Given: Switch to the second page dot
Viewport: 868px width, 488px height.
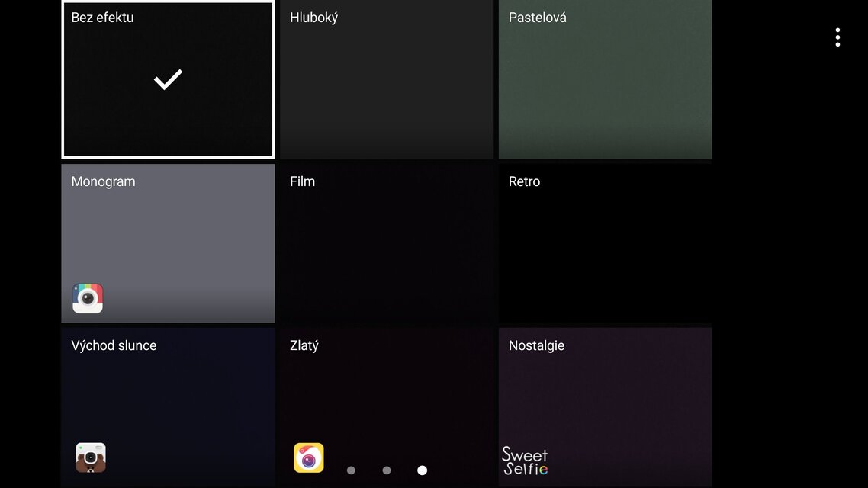Looking at the screenshot, I should (387, 470).
